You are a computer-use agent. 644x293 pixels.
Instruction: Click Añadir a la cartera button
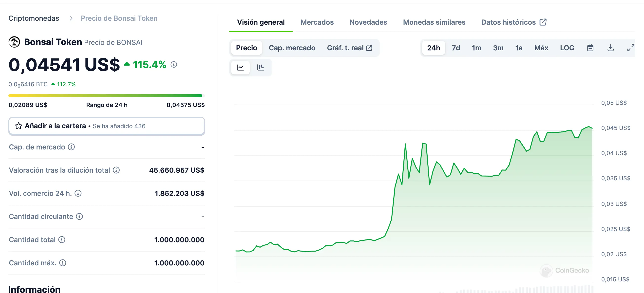107,126
